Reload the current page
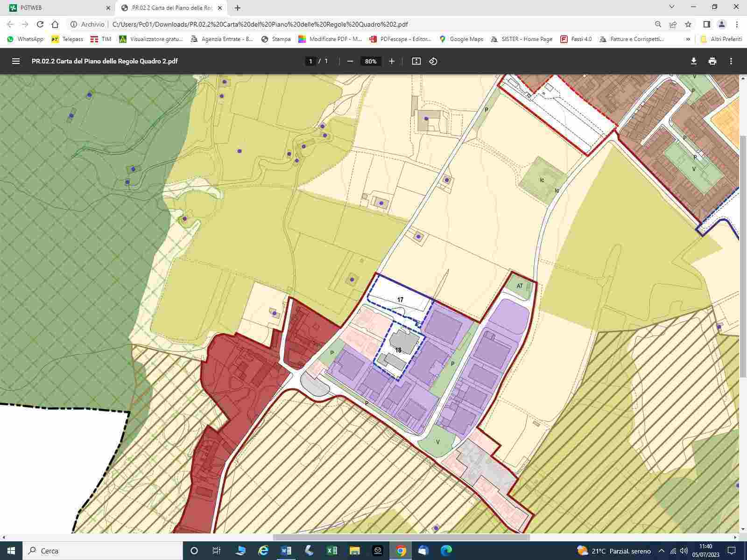 40,24
